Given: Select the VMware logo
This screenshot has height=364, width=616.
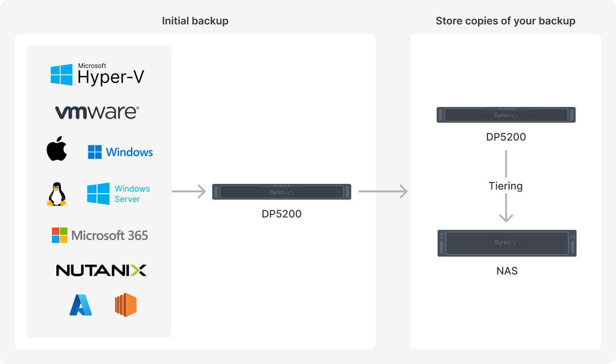Looking at the screenshot, I should click(x=97, y=112).
